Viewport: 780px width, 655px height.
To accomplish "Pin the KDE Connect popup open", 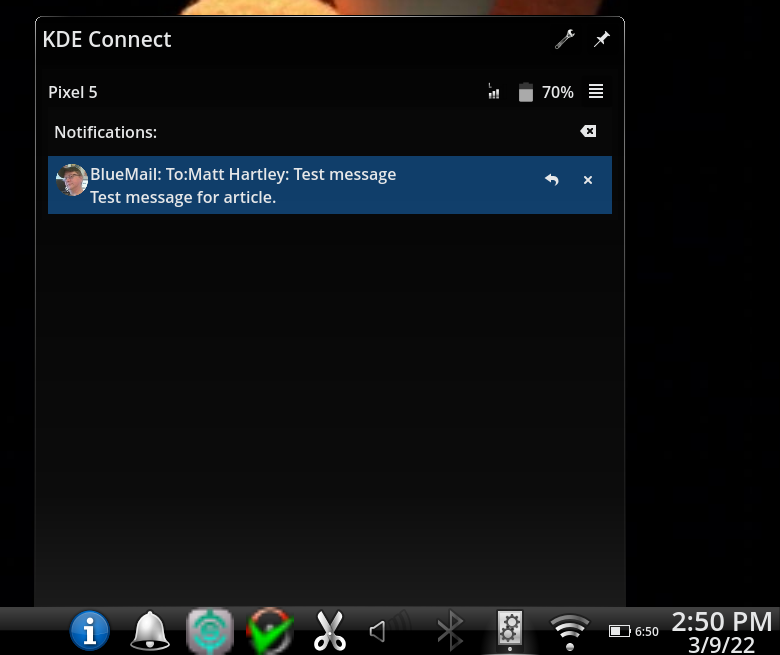I will (x=602, y=39).
